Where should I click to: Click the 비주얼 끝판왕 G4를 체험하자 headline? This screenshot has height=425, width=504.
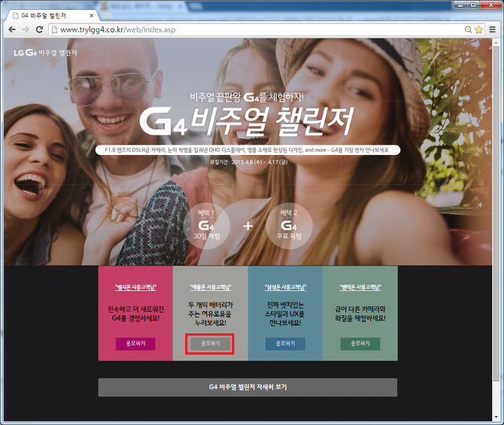tap(247, 97)
